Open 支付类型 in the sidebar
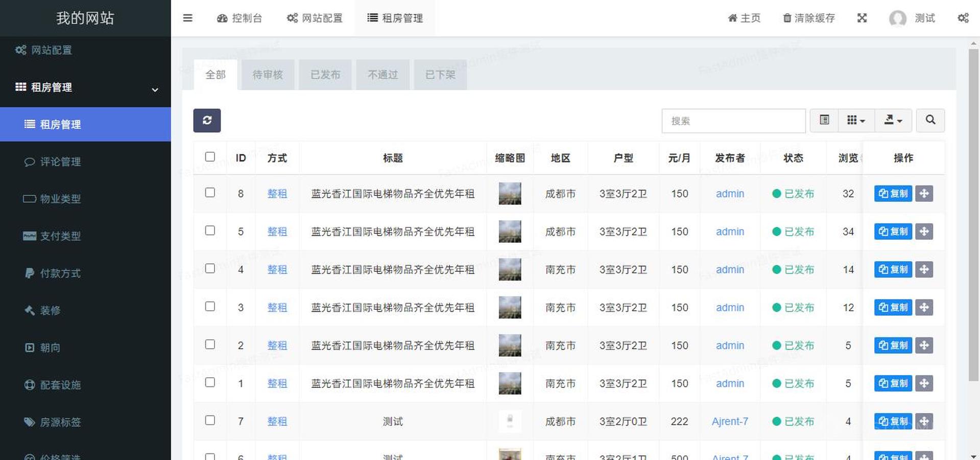The height and width of the screenshot is (460, 980). 85,236
